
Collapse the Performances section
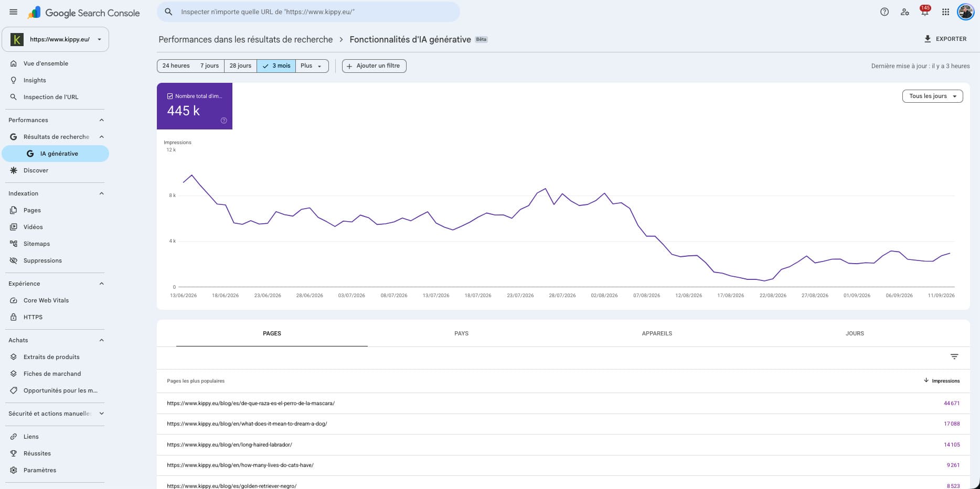102,120
